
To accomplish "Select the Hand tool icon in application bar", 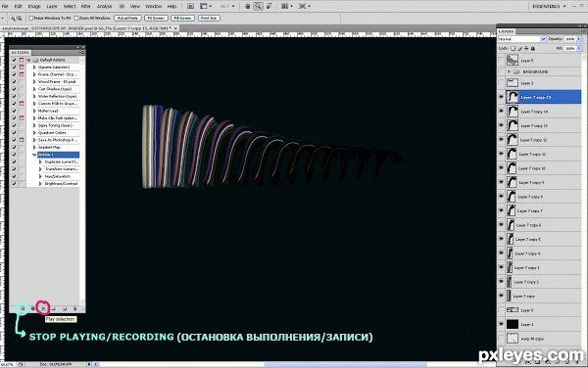I will [248, 6].
